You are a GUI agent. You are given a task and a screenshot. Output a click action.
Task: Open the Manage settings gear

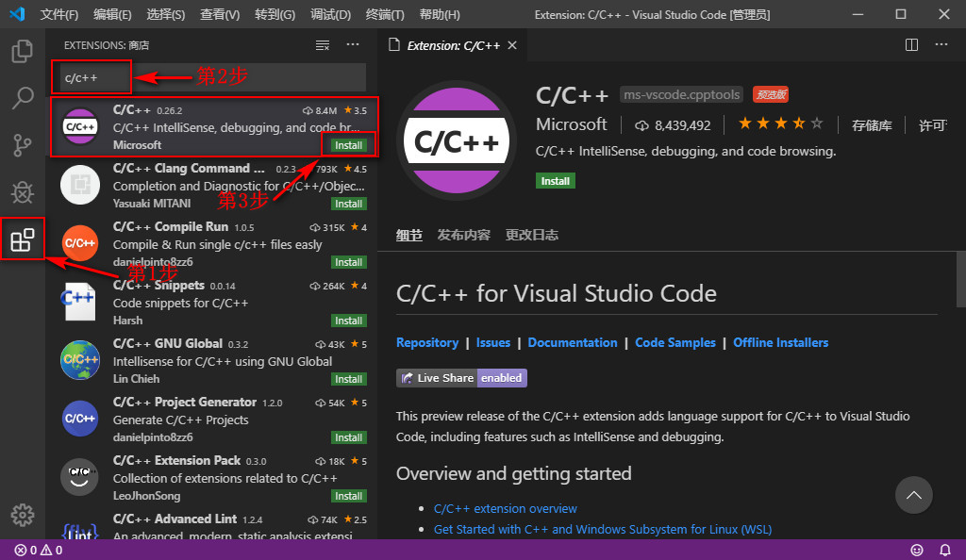21,515
